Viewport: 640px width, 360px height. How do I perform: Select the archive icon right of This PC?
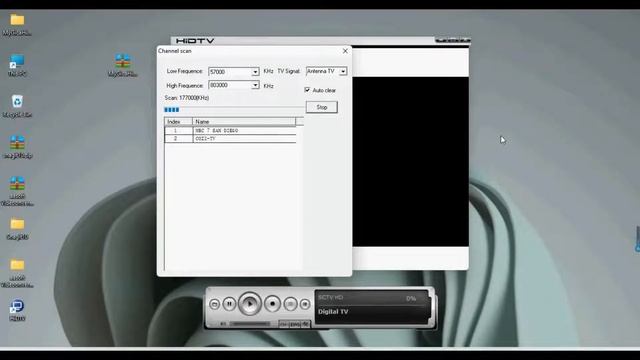pyautogui.click(x=122, y=65)
